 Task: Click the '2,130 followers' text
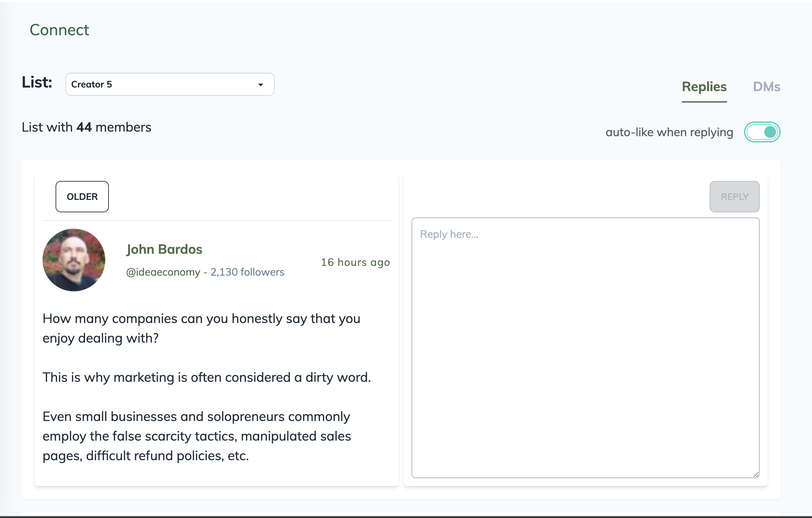pos(247,272)
